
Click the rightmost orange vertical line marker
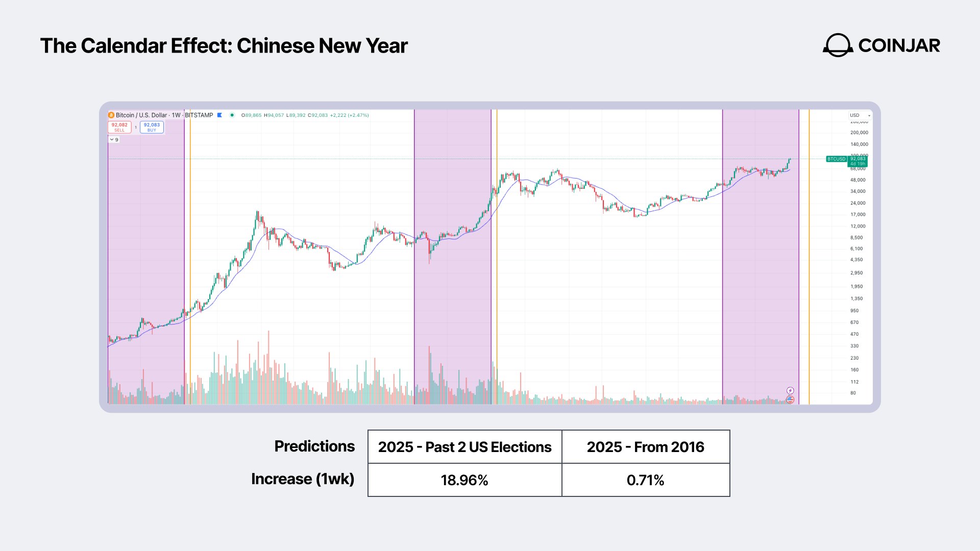[x=809, y=255]
